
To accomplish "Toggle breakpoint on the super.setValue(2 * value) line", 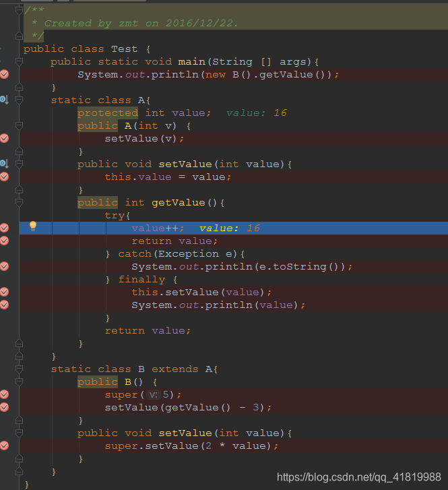I will click(x=4, y=446).
